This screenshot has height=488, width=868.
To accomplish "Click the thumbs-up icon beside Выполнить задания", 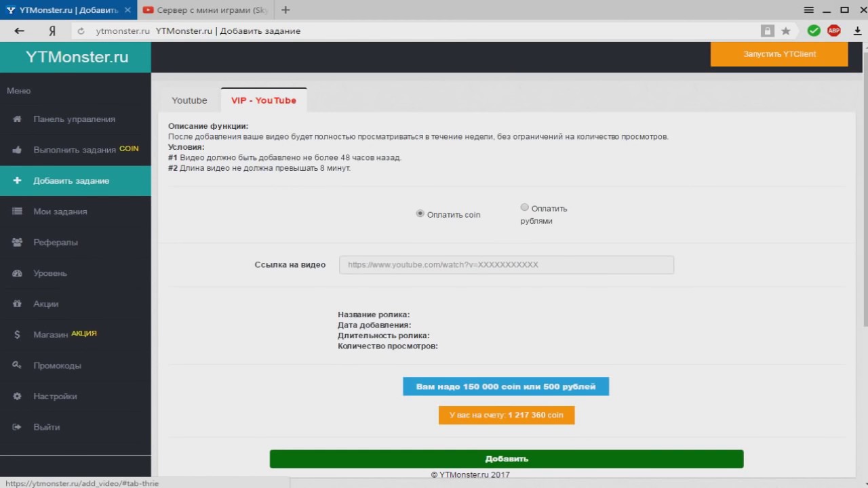I will tap(18, 150).
